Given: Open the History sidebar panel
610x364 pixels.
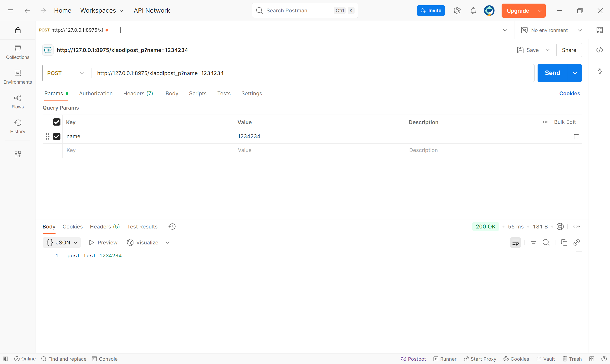Looking at the screenshot, I should 18,126.
